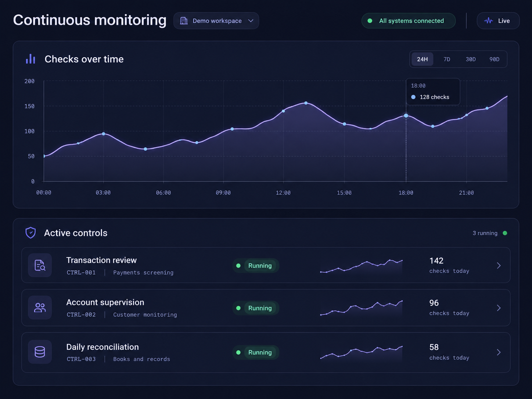Click the bar chart icon by Checks over time
The width and height of the screenshot is (532, 399).
(x=30, y=59)
